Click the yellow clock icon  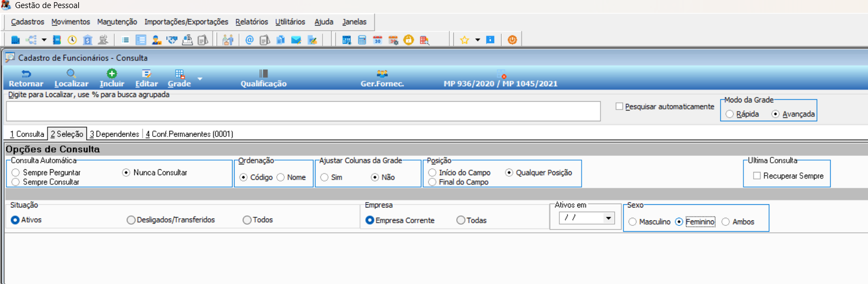point(72,40)
